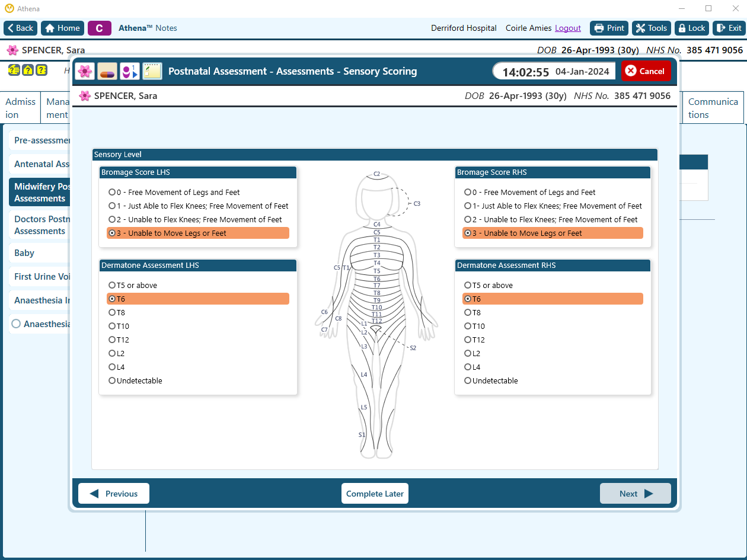Click the T6 label on the body diagram
Viewport: 747px width, 560px height.
click(x=377, y=279)
